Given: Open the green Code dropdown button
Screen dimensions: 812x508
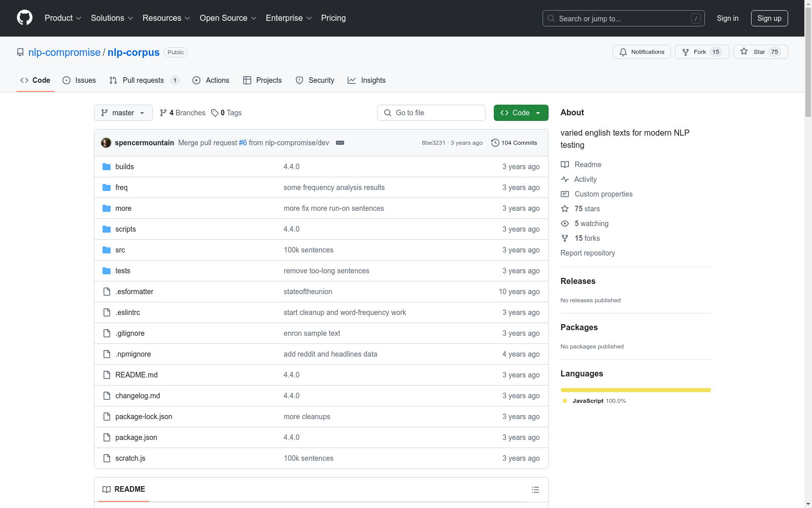Looking at the screenshot, I should pos(521,113).
